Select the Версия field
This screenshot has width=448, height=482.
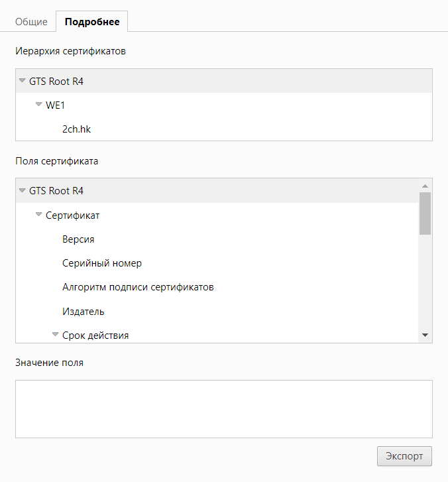coord(78,239)
